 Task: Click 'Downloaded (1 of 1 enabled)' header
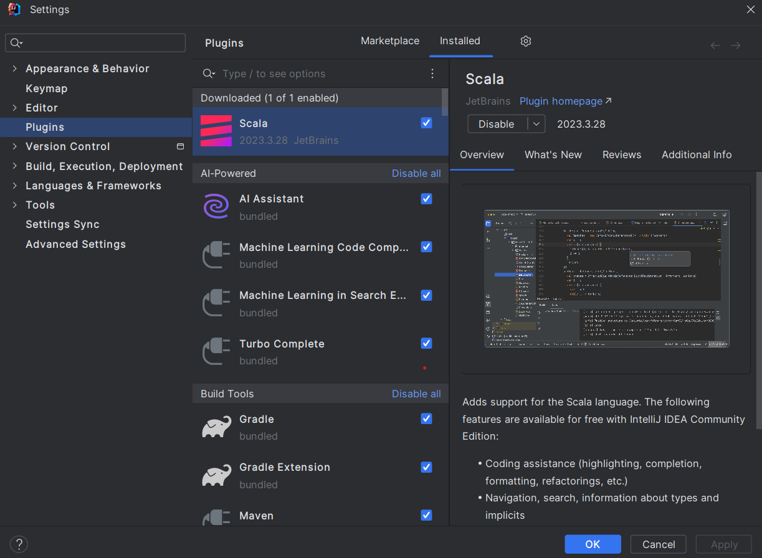(269, 98)
